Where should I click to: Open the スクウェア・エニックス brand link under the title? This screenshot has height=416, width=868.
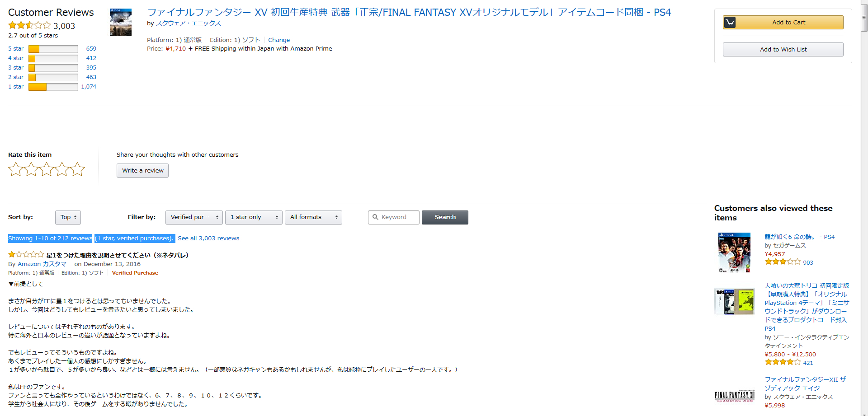[x=189, y=23]
